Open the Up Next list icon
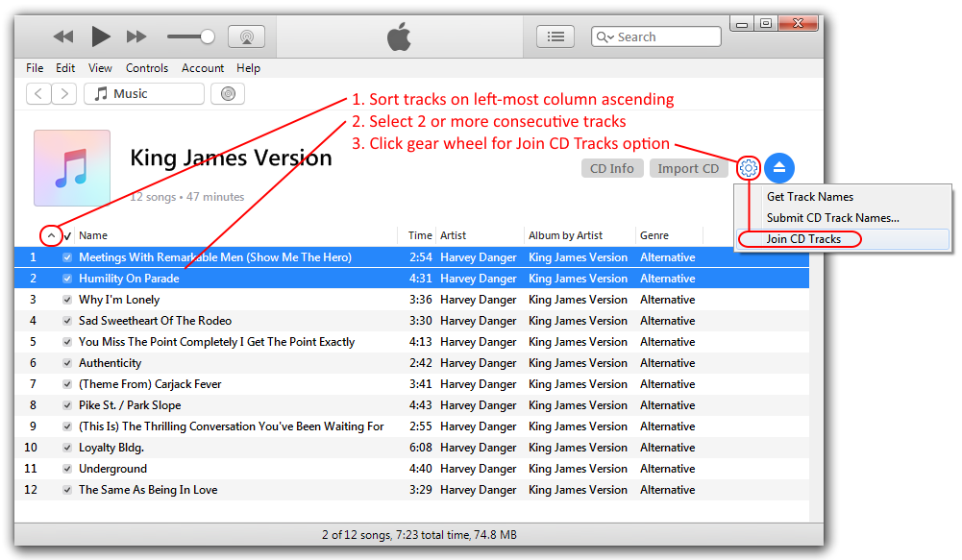 click(x=555, y=37)
